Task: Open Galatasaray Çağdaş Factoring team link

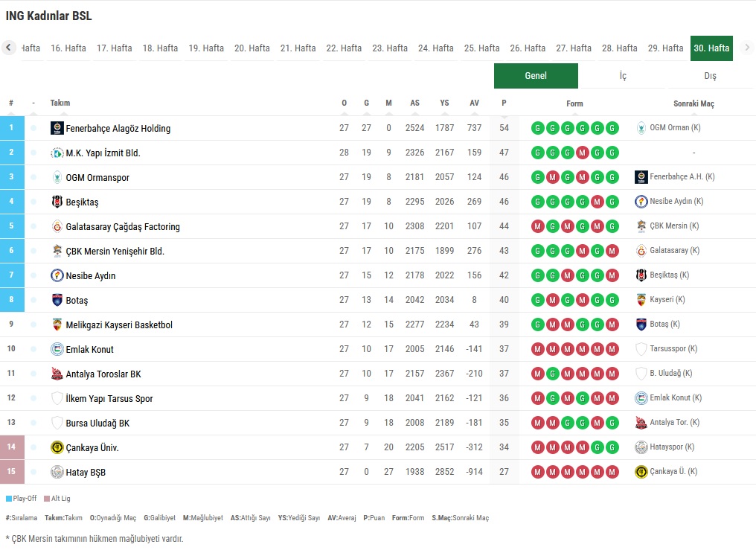Action: (123, 226)
